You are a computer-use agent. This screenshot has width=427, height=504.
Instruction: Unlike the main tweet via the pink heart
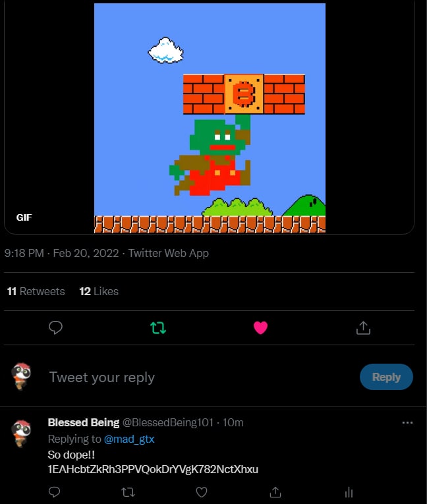pyautogui.click(x=260, y=327)
